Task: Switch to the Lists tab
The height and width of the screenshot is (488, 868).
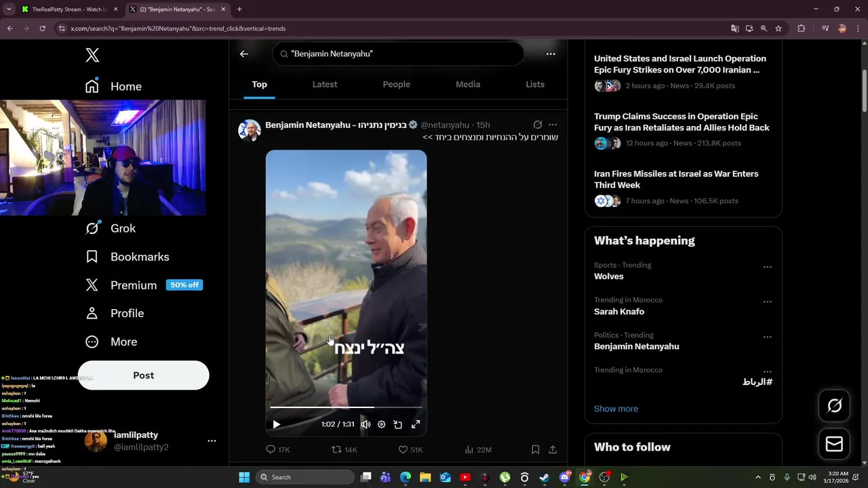Action: pos(535,84)
